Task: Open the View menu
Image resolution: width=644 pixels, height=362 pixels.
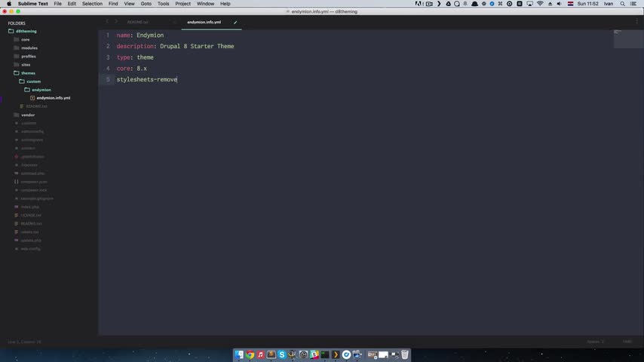Action: click(x=130, y=4)
